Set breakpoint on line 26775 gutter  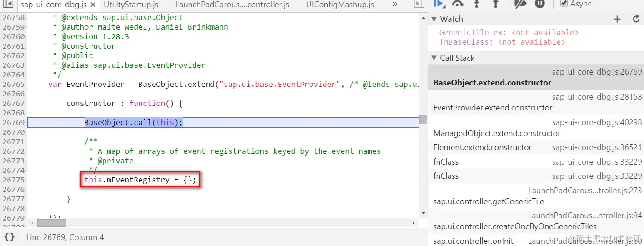[13, 180]
